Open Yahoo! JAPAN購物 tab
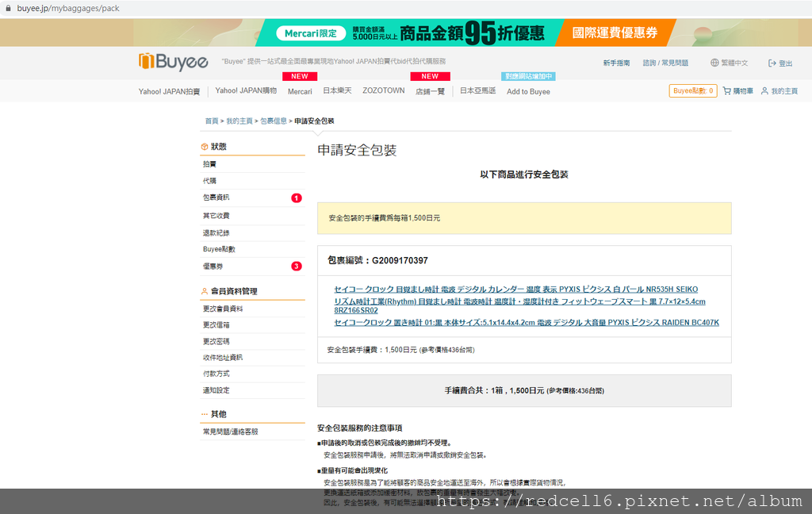The image size is (812, 514). [246, 90]
